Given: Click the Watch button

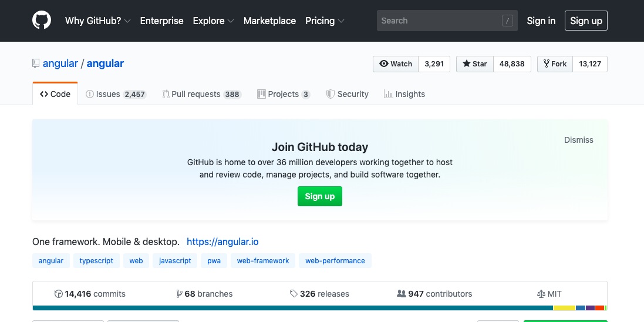Looking at the screenshot, I should point(396,63).
